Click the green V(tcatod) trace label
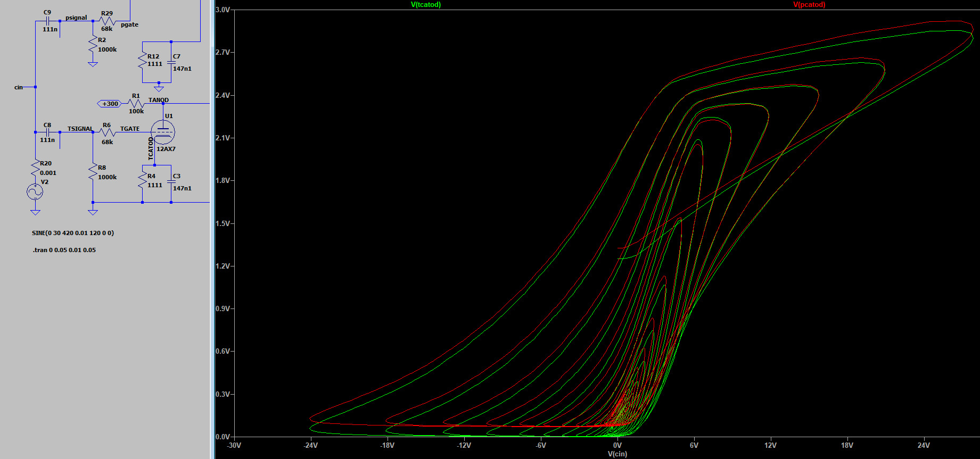 coord(425,5)
